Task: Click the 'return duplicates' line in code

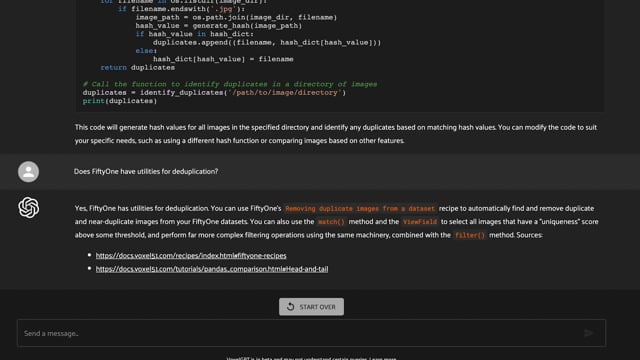Action: coord(138,67)
